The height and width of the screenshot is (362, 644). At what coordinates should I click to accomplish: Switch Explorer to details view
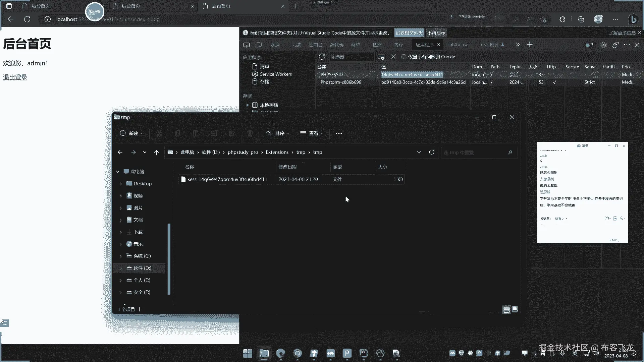click(506, 309)
